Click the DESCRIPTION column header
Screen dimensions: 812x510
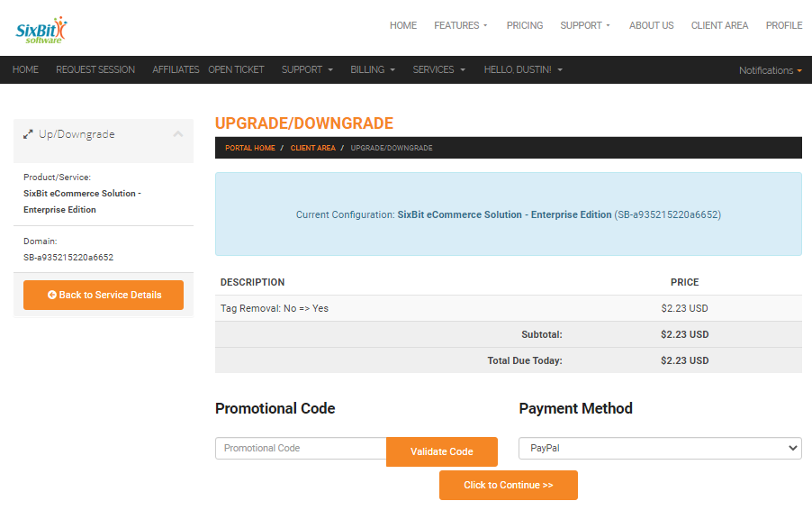(252, 282)
